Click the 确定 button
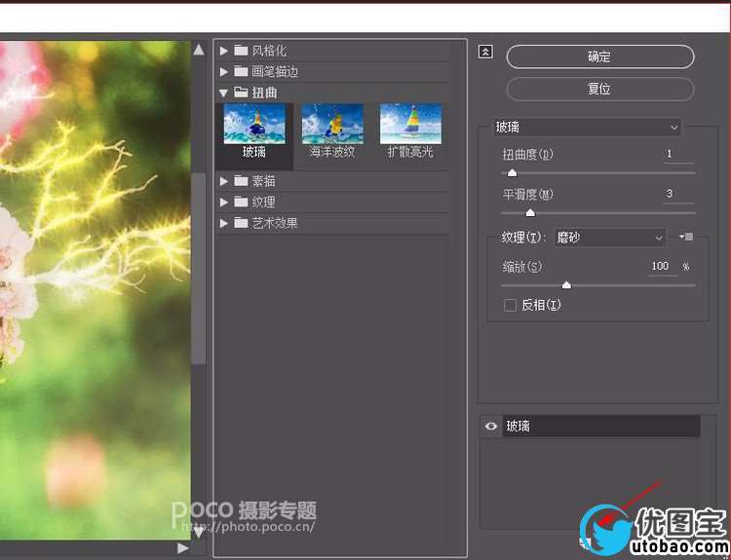Image resolution: width=731 pixels, height=560 pixels. click(600, 56)
